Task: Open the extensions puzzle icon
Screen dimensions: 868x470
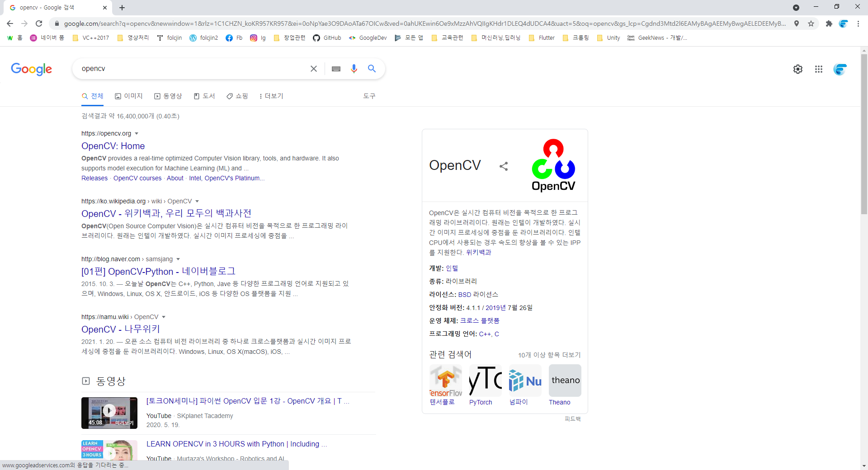Action: click(x=829, y=23)
